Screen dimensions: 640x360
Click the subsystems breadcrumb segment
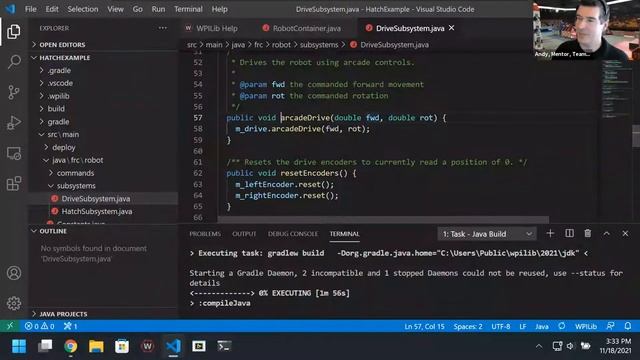pos(319,45)
